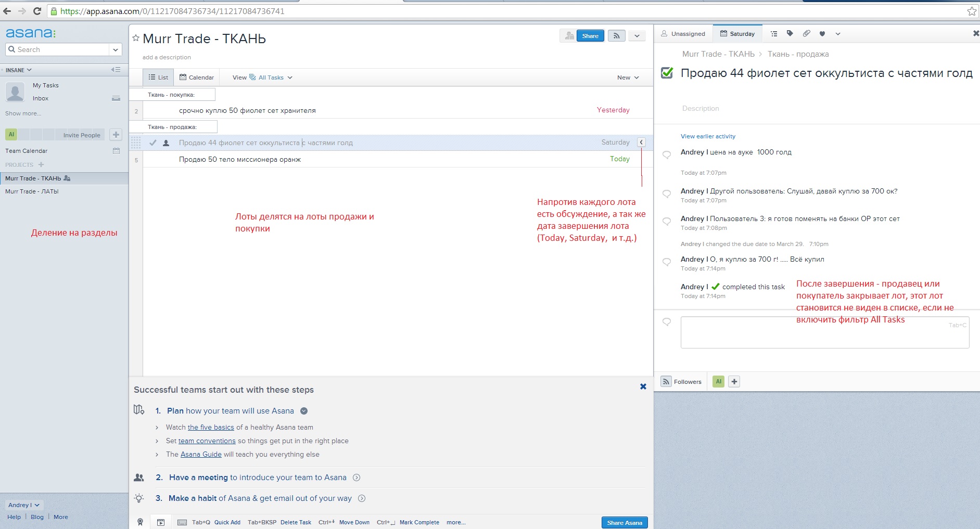Open the project RSS follow icon

point(616,36)
